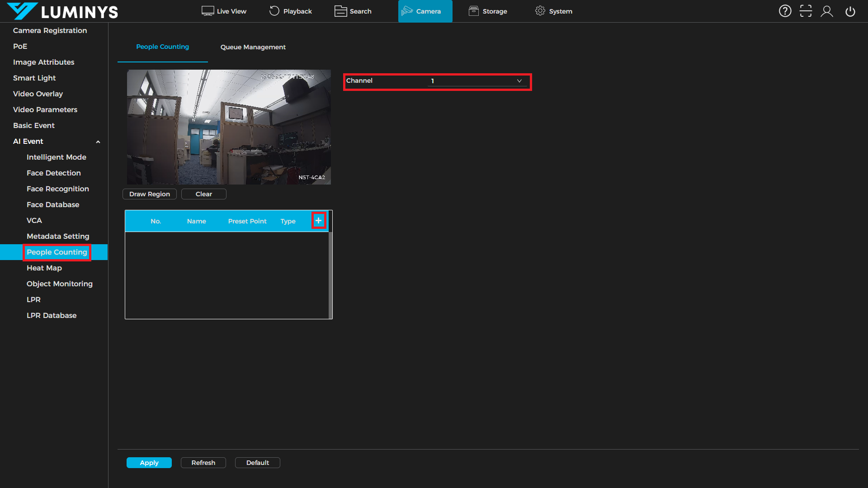Click the camera preview image
The height and width of the screenshot is (488, 868).
click(229, 127)
